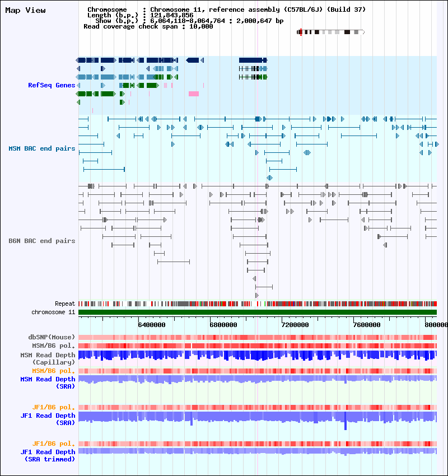The image size is (448, 476).
Task: Click the dbSNP(Mouse) density track
Action: coord(258,337)
